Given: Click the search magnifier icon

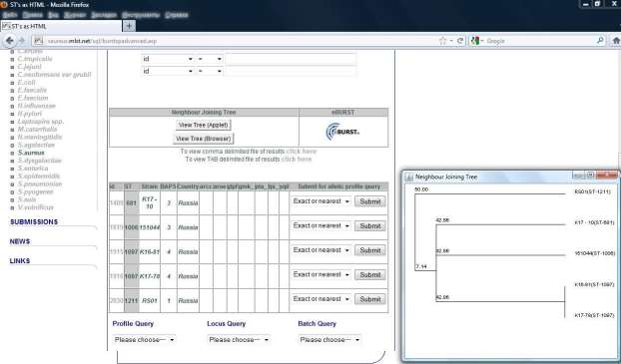Looking at the screenshot, I should coord(600,41).
